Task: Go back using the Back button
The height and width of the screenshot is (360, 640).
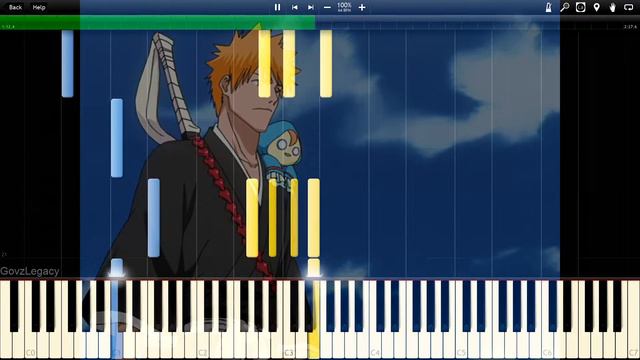Action: (16, 7)
